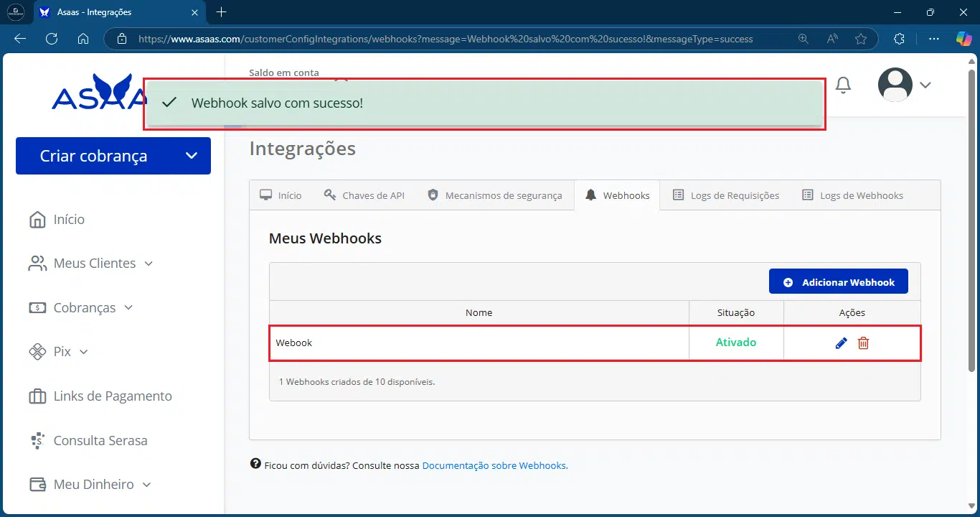Expand the Cobranças submenu

tap(128, 307)
